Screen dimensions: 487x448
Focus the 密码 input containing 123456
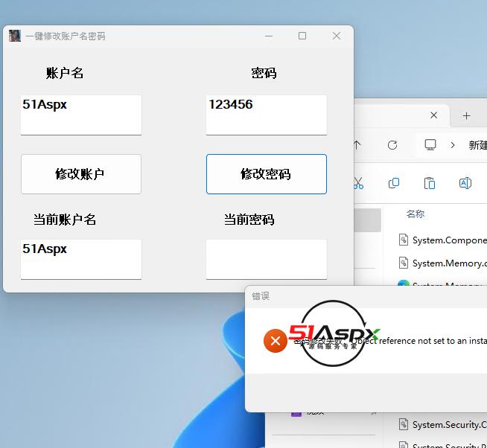[267, 115]
